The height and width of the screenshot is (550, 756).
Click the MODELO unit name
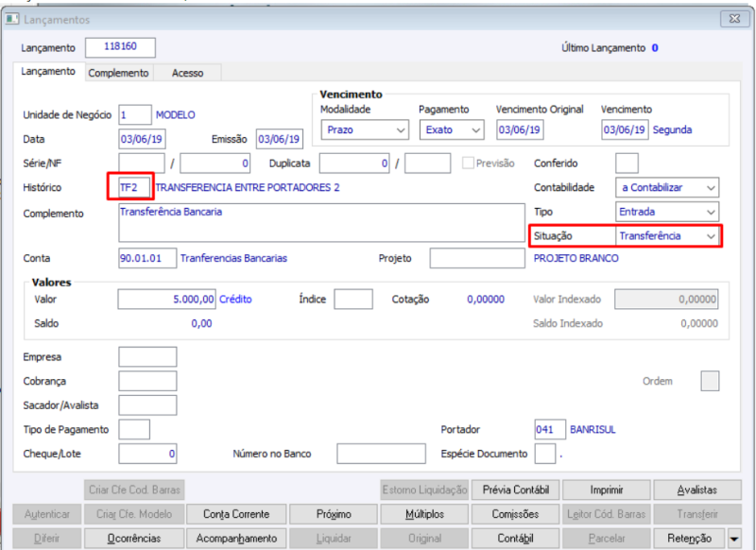click(x=176, y=115)
